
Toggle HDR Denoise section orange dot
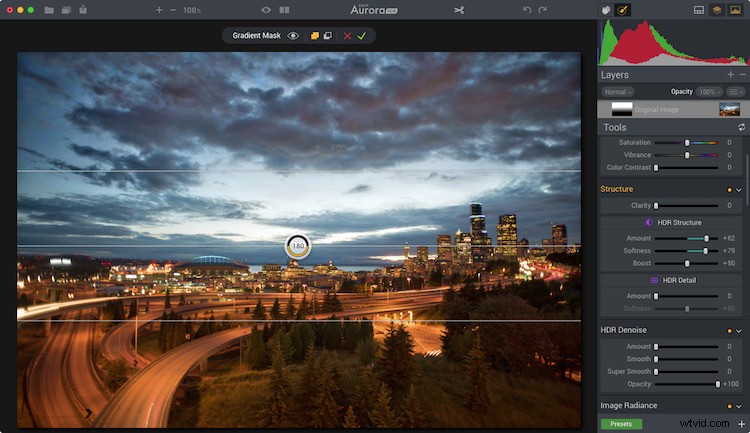(x=729, y=331)
